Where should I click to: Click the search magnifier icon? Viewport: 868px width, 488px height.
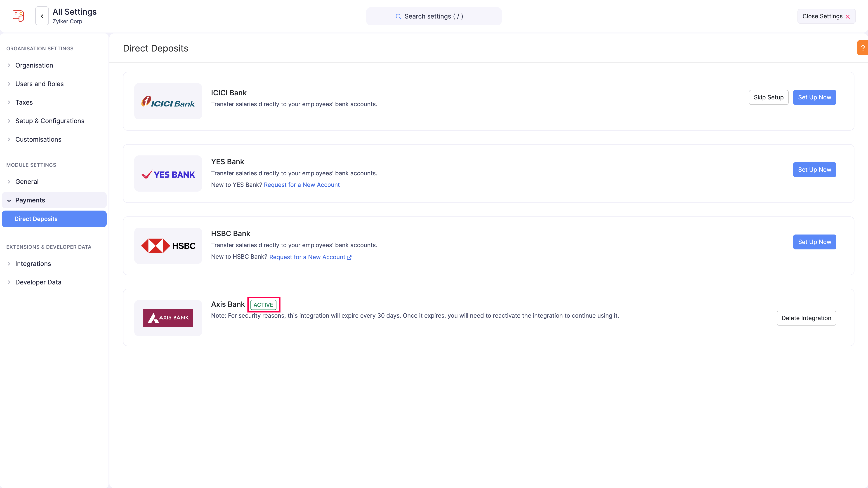point(398,16)
